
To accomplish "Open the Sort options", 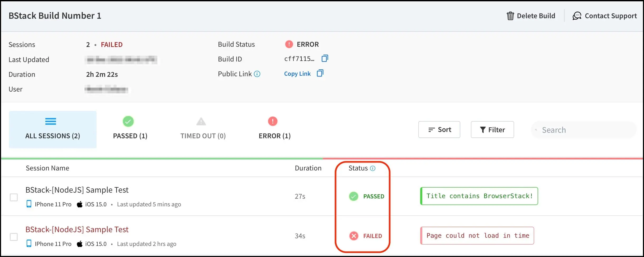I will pyautogui.click(x=439, y=130).
